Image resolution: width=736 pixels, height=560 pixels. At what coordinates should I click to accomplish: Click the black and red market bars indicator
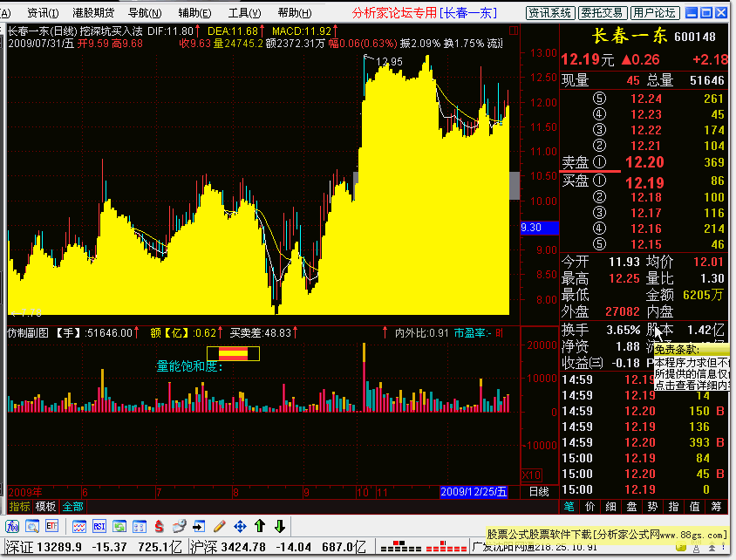423,548
